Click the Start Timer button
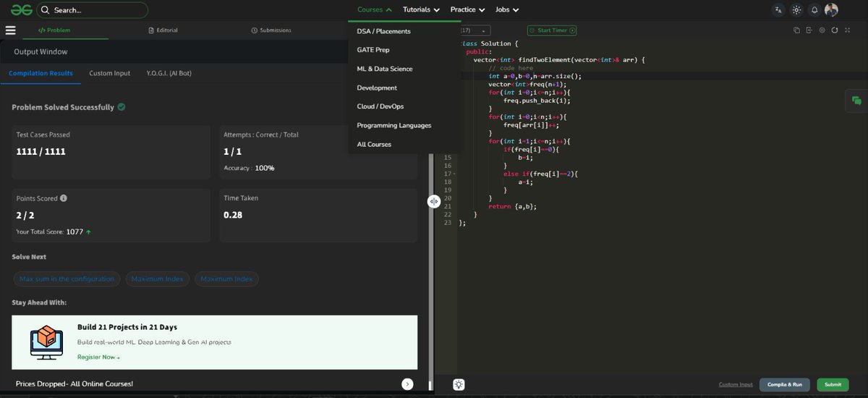This screenshot has height=398, width=868. coord(553,30)
